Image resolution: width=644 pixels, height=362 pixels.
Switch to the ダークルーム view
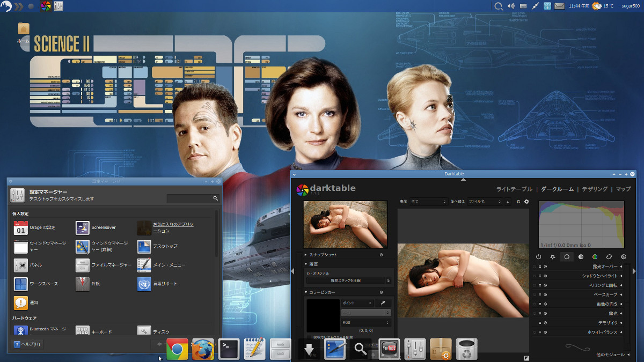[557, 189]
